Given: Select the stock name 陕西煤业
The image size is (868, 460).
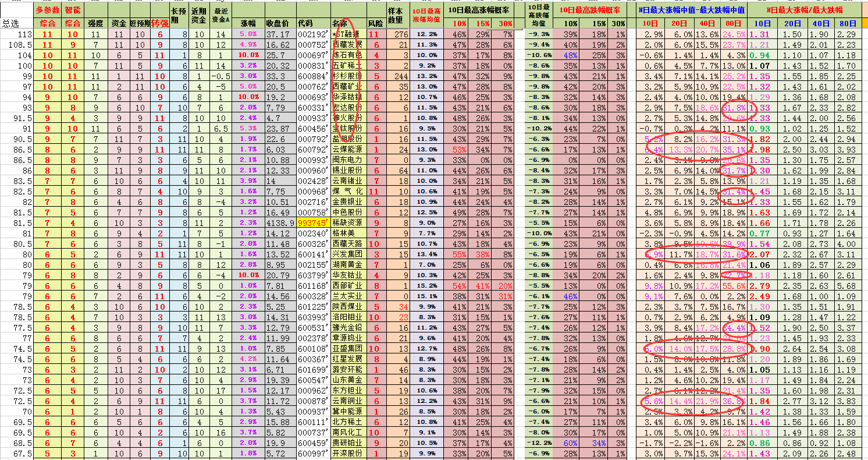Looking at the screenshot, I should [x=348, y=307].
